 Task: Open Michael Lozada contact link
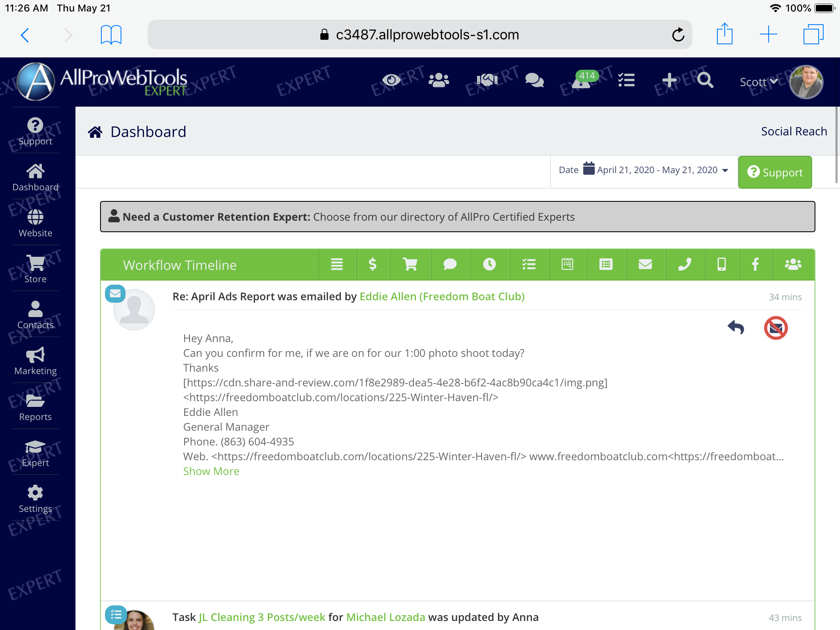point(386,617)
